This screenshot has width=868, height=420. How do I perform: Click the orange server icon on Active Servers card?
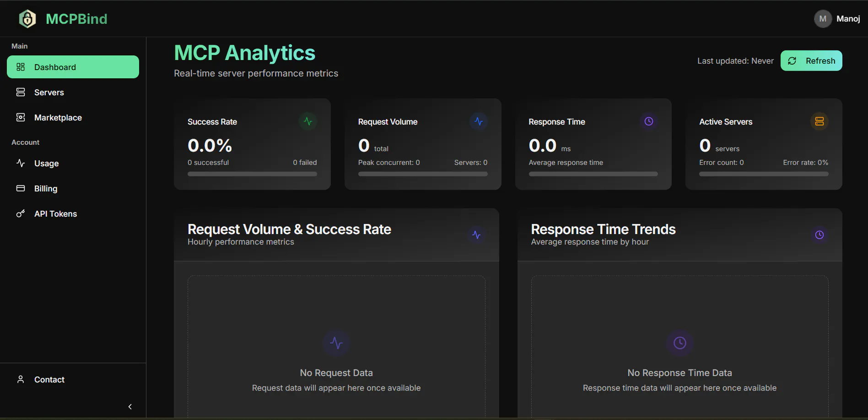coord(819,121)
